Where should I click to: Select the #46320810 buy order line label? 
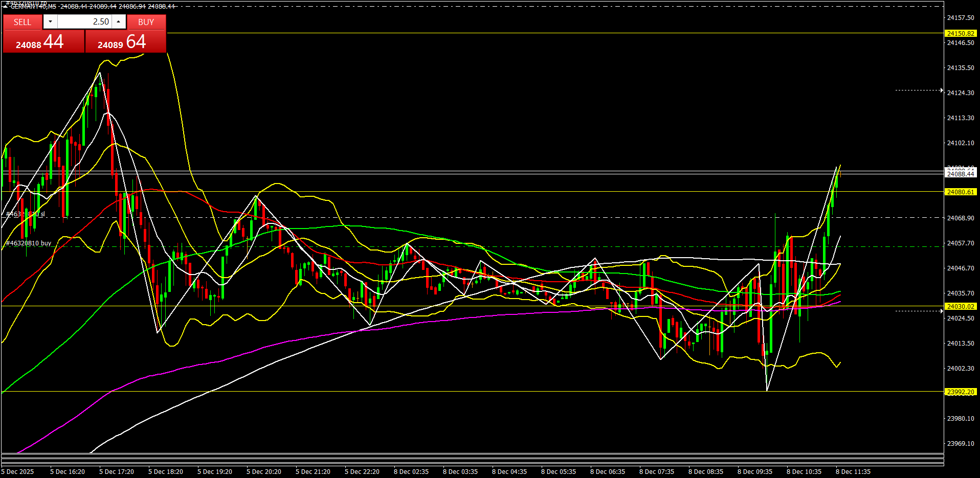[29, 243]
